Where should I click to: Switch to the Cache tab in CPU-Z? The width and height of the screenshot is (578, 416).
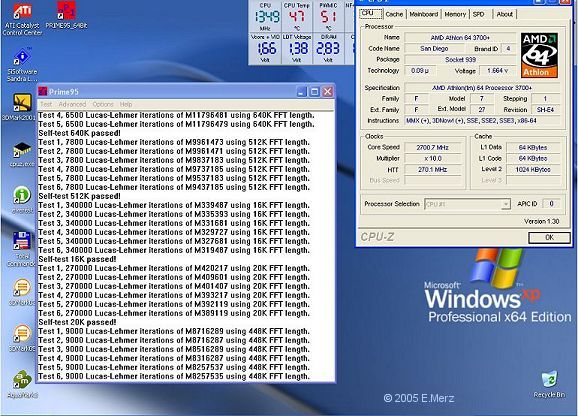tap(394, 14)
